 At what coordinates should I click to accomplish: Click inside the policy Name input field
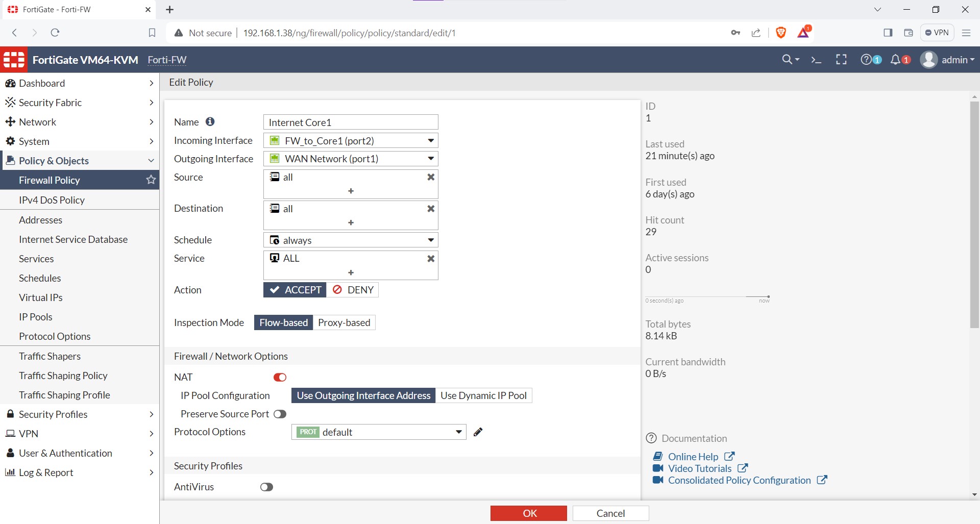351,122
